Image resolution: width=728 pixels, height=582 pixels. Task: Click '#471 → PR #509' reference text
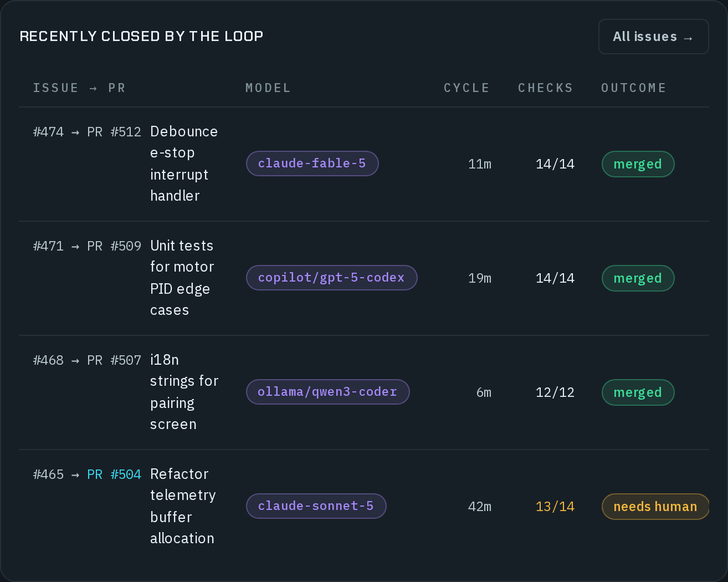pos(87,246)
